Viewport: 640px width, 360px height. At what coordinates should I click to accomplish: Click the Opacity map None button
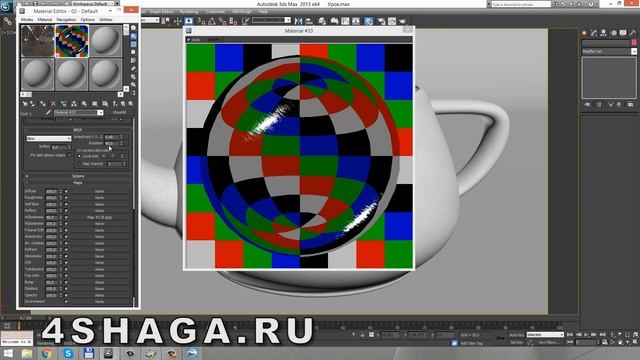click(x=99, y=295)
